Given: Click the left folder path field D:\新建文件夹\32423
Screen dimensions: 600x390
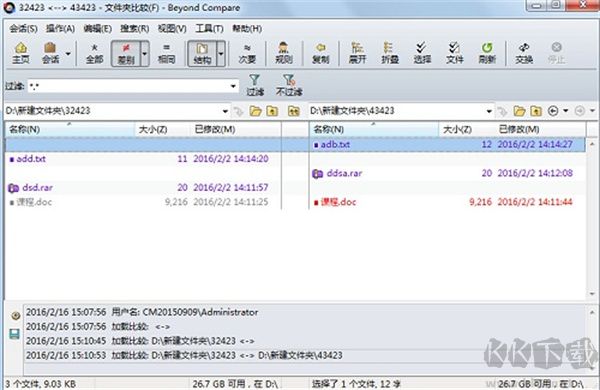Looking at the screenshot, I should [113, 111].
